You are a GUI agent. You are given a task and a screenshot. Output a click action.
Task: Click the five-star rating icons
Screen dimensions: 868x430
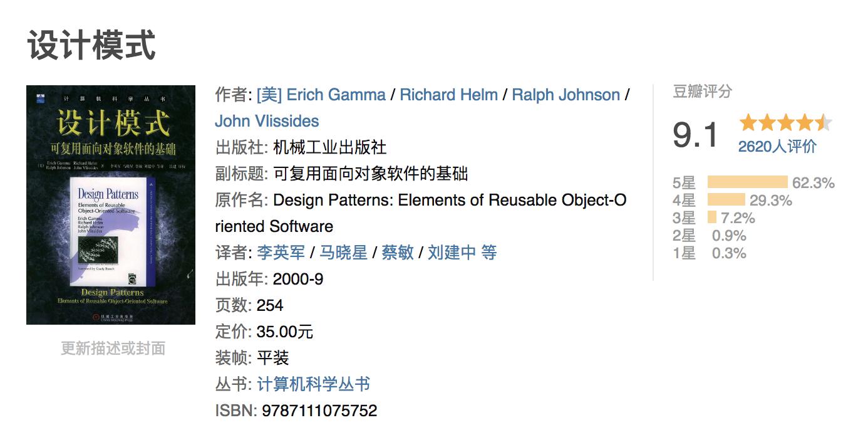(785, 123)
